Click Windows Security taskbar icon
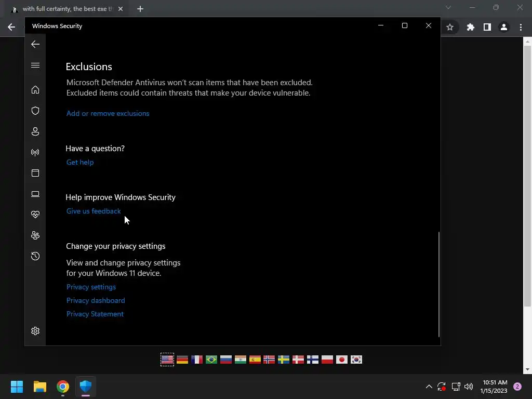The image size is (532, 399). coord(86,387)
